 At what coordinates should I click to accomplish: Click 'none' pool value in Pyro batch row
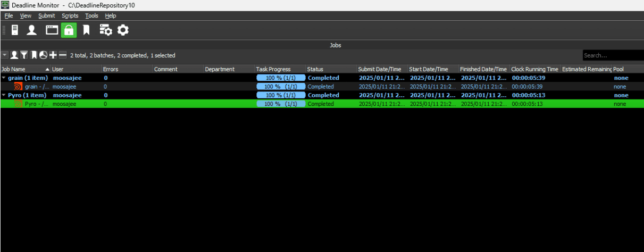[x=621, y=95]
